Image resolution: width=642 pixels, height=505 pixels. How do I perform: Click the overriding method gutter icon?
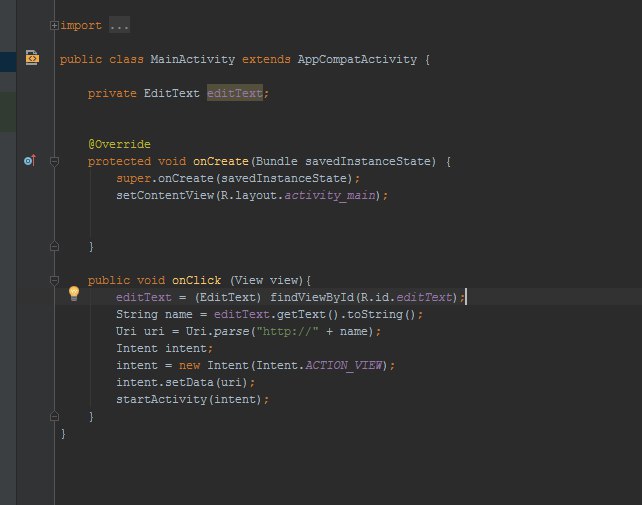click(x=30, y=161)
